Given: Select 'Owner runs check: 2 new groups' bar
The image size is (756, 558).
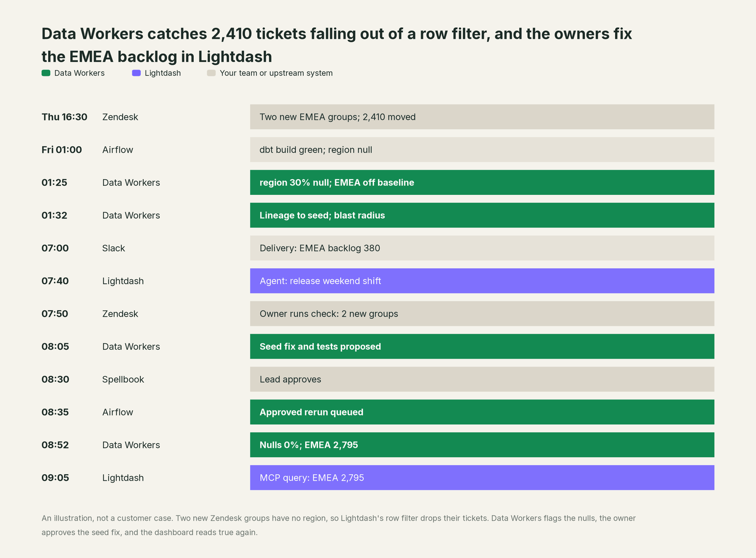Looking at the screenshot, I should (x=482, y=314).
